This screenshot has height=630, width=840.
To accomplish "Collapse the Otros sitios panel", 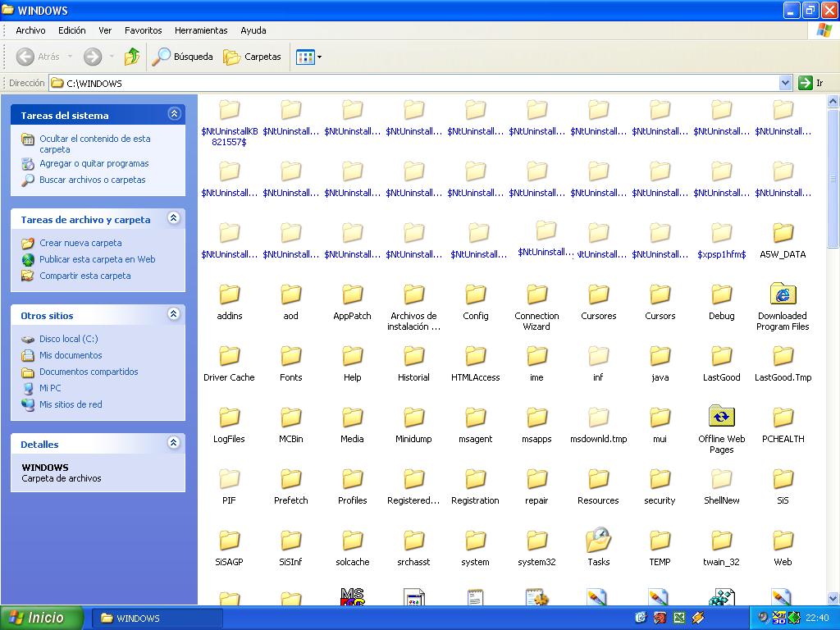I will coord(173,315).
